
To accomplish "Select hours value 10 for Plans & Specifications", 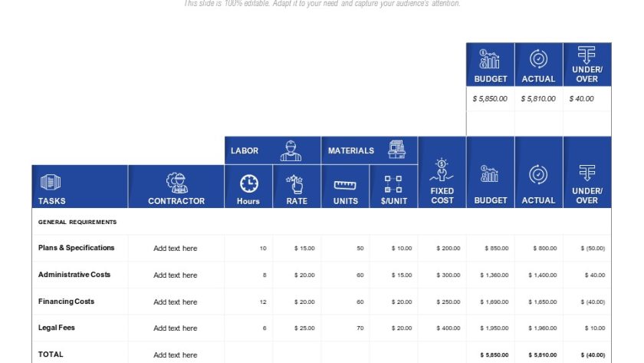I will (263, 249).
